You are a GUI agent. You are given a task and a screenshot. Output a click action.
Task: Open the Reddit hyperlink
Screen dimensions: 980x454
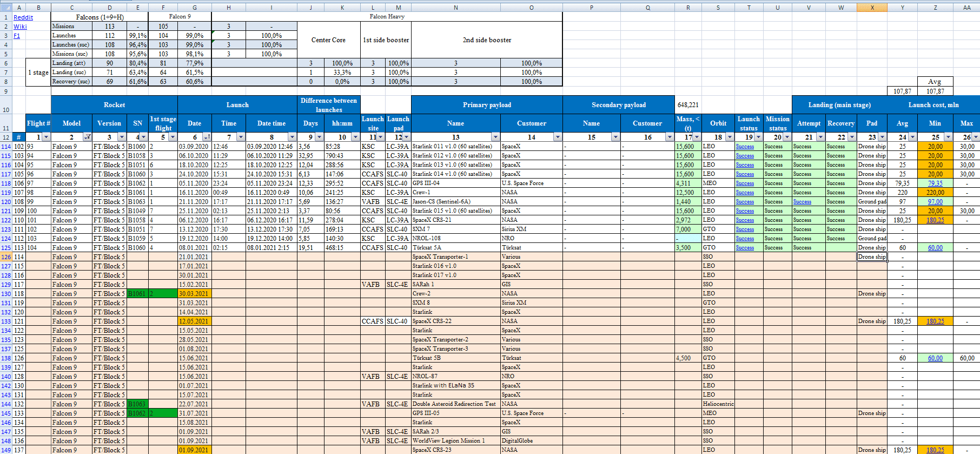click(x=23, y=17)
